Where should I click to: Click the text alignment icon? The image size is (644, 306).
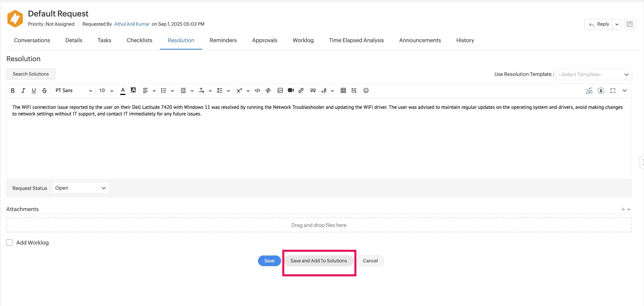(x=146, y=91)
